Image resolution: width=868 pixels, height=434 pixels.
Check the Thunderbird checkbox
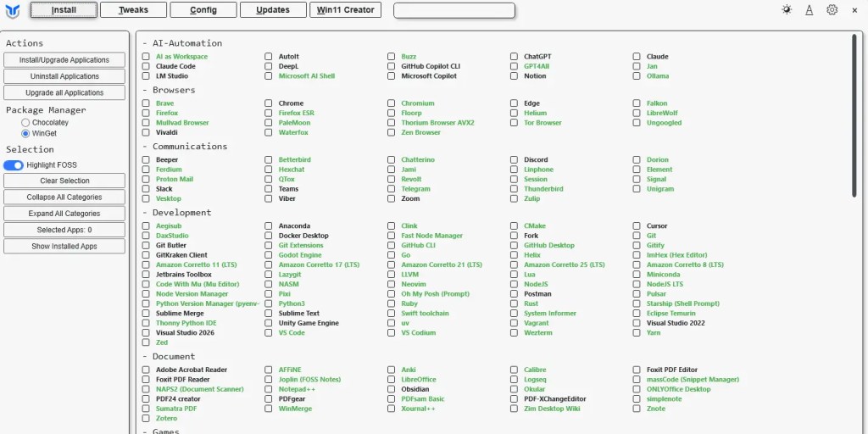tap(515, 189)
